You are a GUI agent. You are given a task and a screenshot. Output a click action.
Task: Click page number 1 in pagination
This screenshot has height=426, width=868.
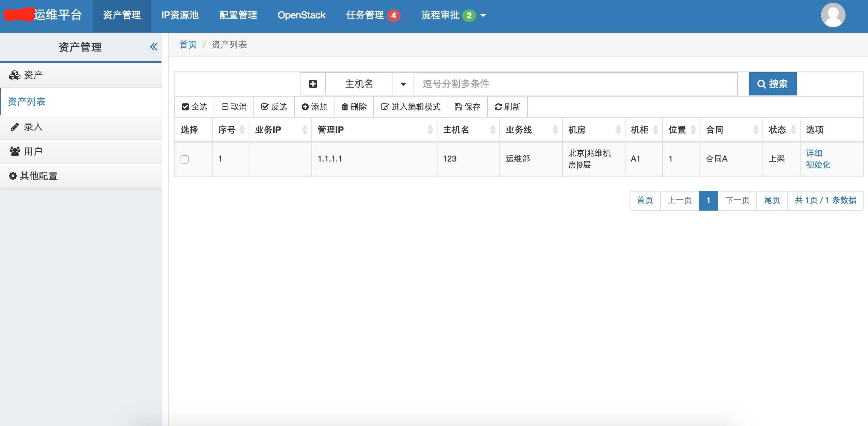[x=708, y=200]
